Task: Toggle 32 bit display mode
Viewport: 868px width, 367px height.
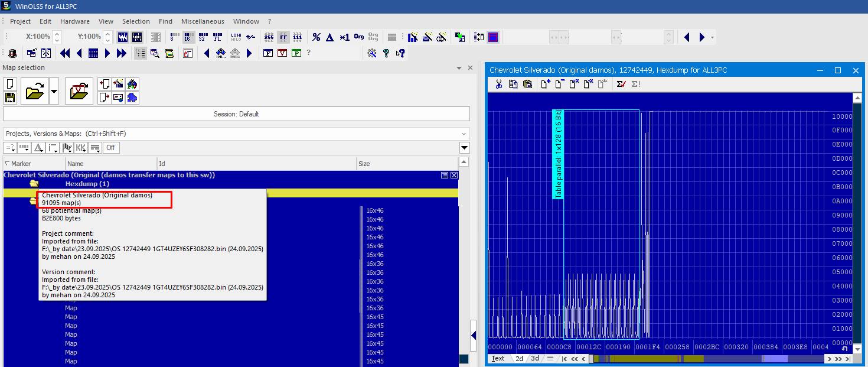Action: point(203,37)
